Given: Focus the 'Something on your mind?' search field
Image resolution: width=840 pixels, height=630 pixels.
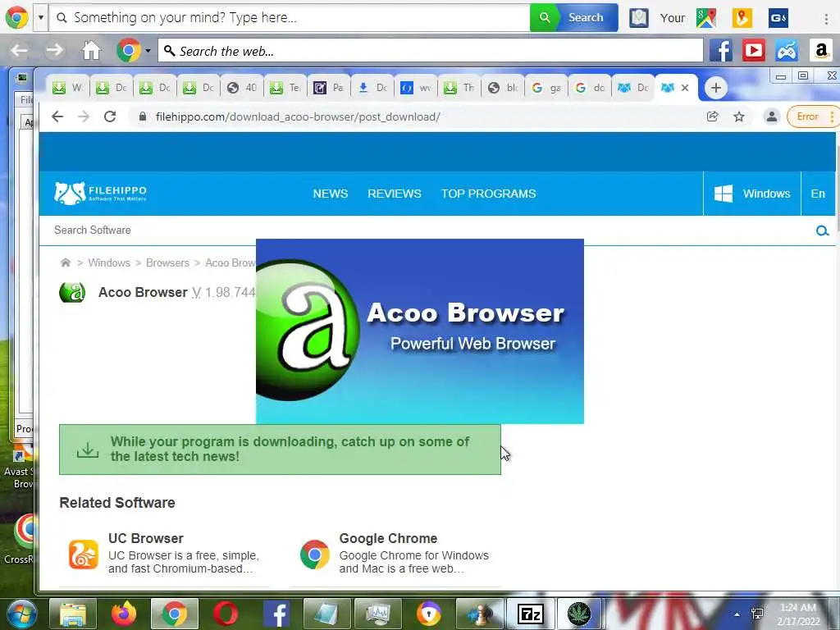Looking at the screenshot, I should coord(290,18).
